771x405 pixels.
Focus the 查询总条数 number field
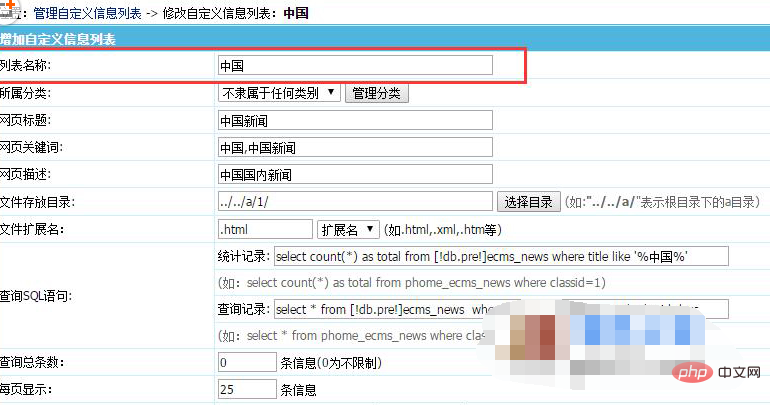point(246,362)
